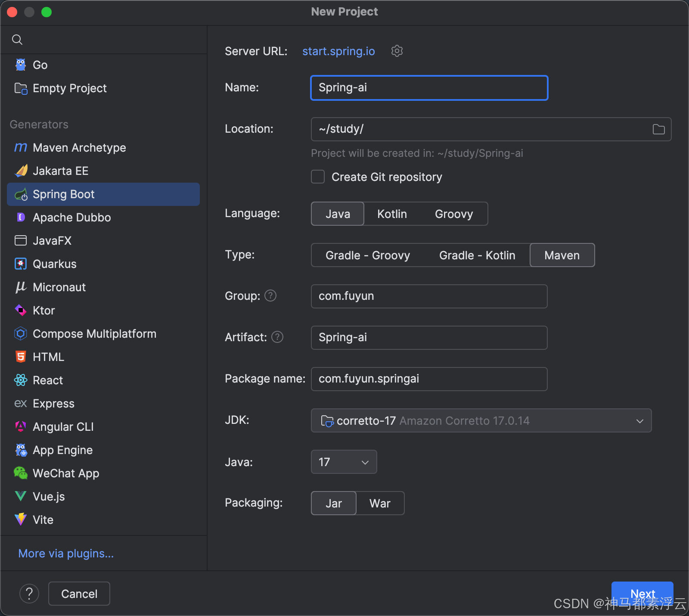Click the Quarkus logo icon
Viewport: 689px width, 616px height.
21,264
